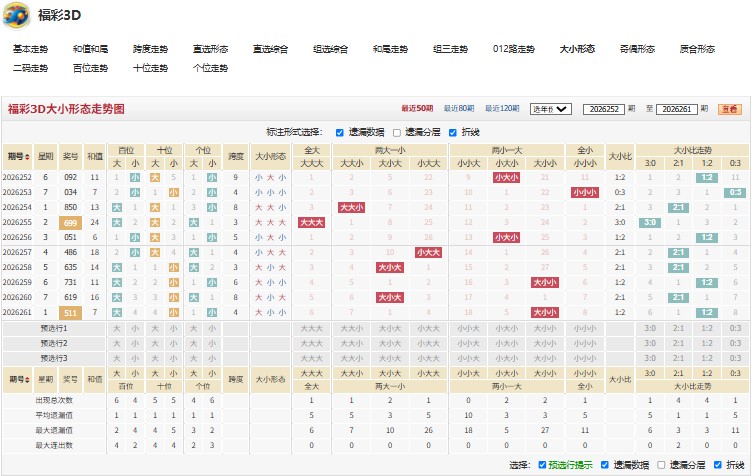Image resolution: width=753 pixels, height=476 pixels.
Task: Open 组选综合 navigation item
Action: coord(330,49)
